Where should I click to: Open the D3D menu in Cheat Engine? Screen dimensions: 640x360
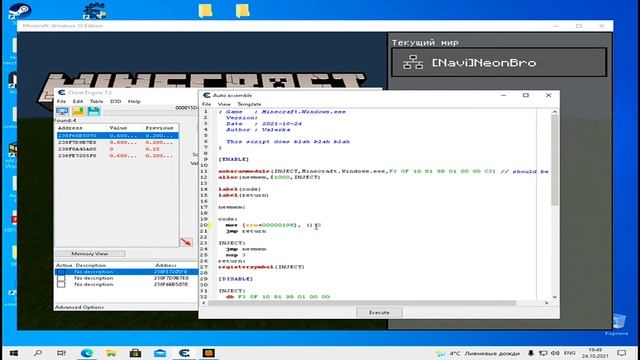pyautogui.click(x=116, y=101)
